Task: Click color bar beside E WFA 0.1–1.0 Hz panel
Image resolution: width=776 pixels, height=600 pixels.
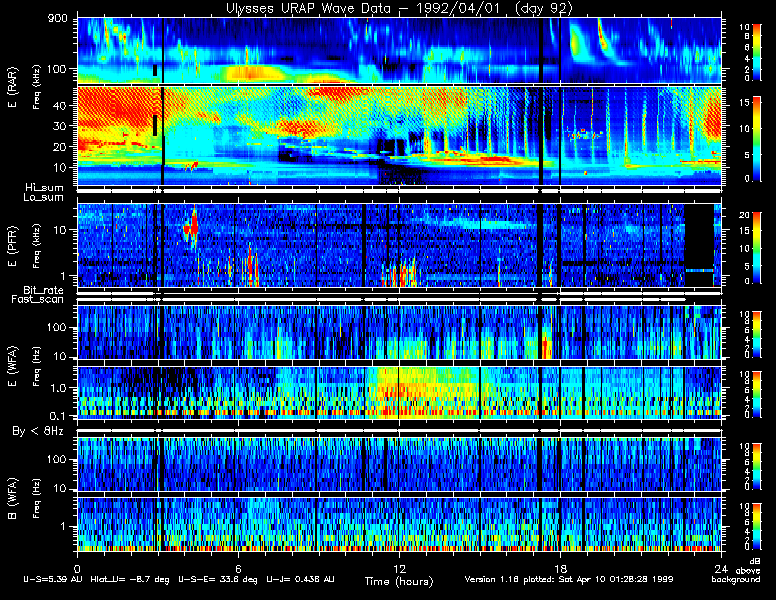Action: tap(757, 394)
